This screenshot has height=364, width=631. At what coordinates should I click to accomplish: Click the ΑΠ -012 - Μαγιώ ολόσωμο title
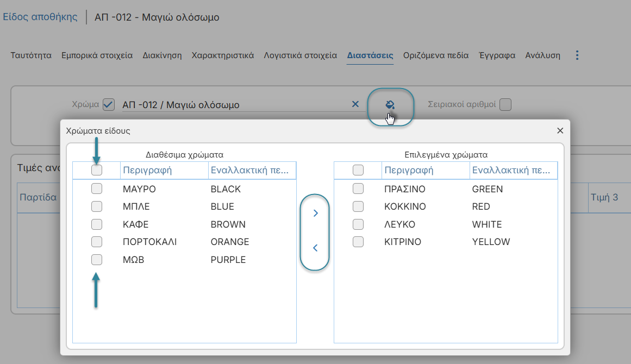(157, 17)
